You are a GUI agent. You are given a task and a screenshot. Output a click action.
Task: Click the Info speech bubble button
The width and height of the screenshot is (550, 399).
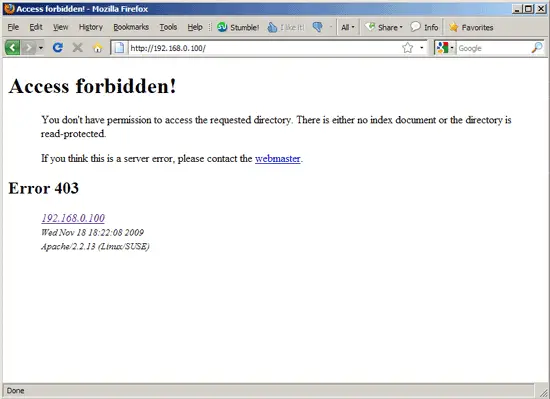pyautogui.click(x=424, y=27)
